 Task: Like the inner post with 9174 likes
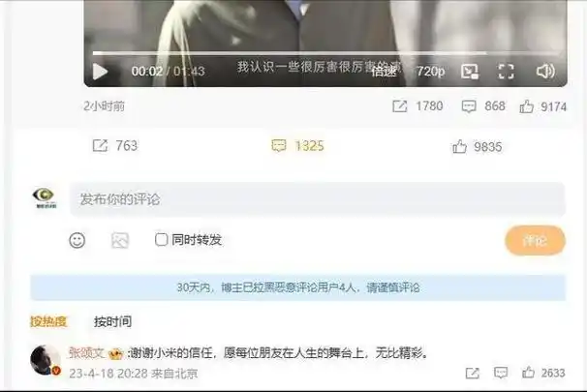point(542,106)
